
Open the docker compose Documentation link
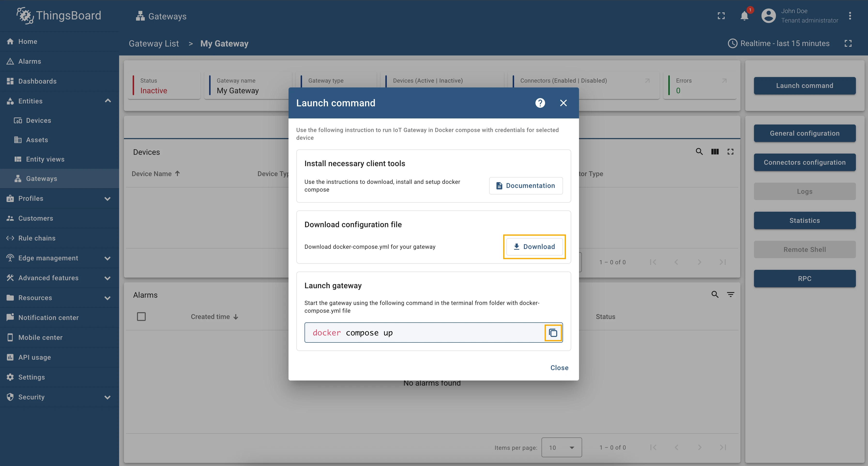526,186
